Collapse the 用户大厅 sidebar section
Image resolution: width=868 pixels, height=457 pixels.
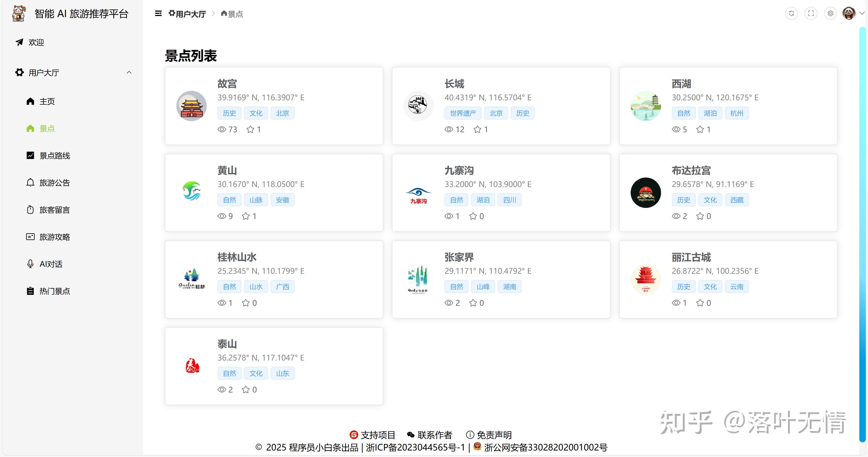[x=129, y=72]
